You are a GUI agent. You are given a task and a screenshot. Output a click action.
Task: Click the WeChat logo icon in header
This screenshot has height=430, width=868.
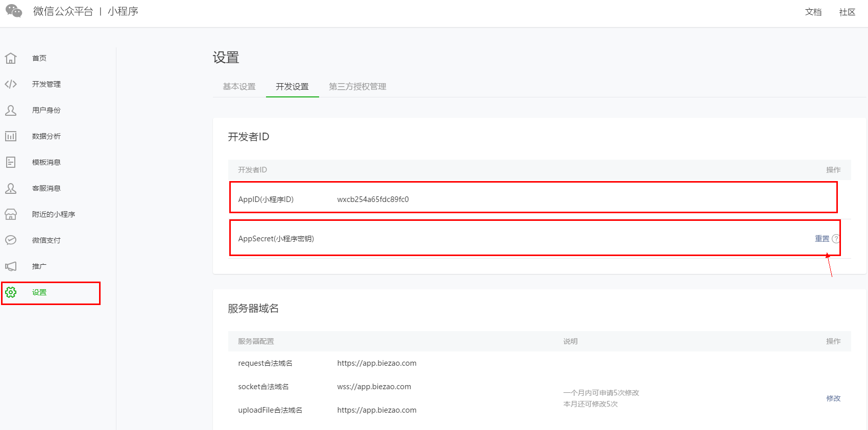click(14, 11)
